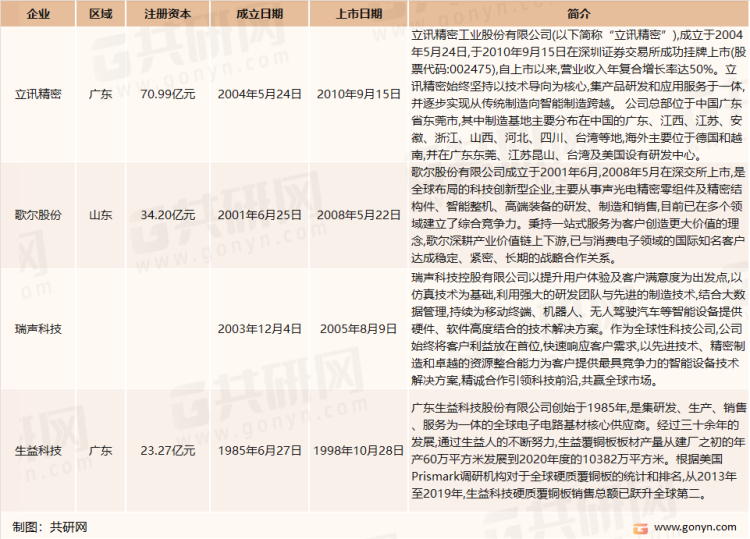Click listing date 2010年9月15日
The width and height of the screenshot is (750, 539).
pyautogui.click(x=359, y=94)
